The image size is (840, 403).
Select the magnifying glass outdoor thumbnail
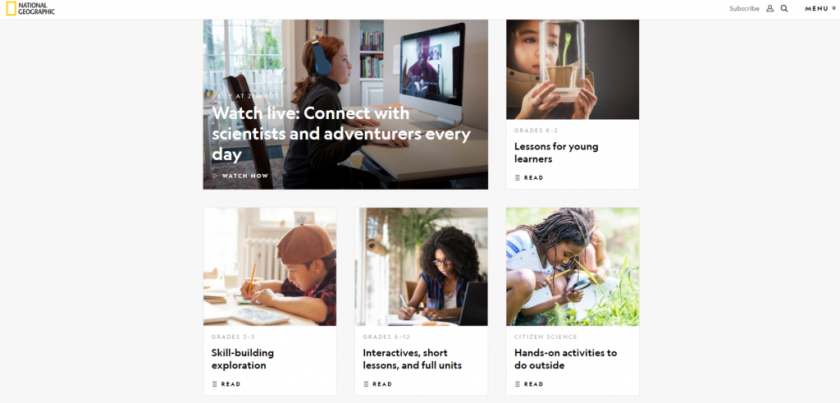coord(573,267)
